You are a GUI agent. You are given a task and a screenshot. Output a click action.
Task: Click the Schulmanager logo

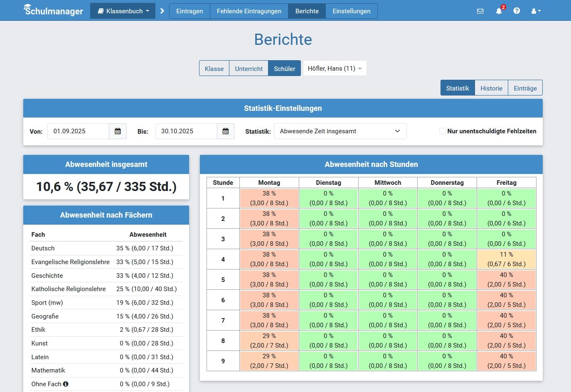pyautogui.click(x=53, y=11)
